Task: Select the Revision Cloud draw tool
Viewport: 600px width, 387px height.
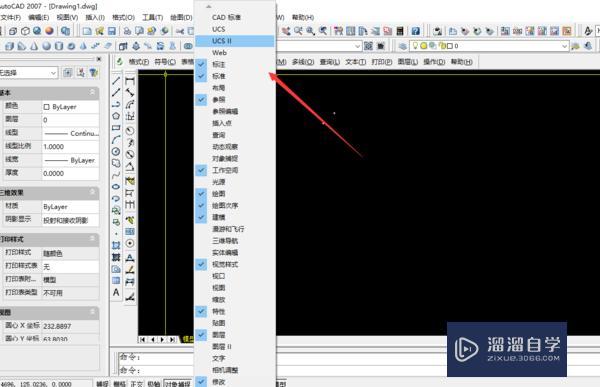Action: pos(116,163)
